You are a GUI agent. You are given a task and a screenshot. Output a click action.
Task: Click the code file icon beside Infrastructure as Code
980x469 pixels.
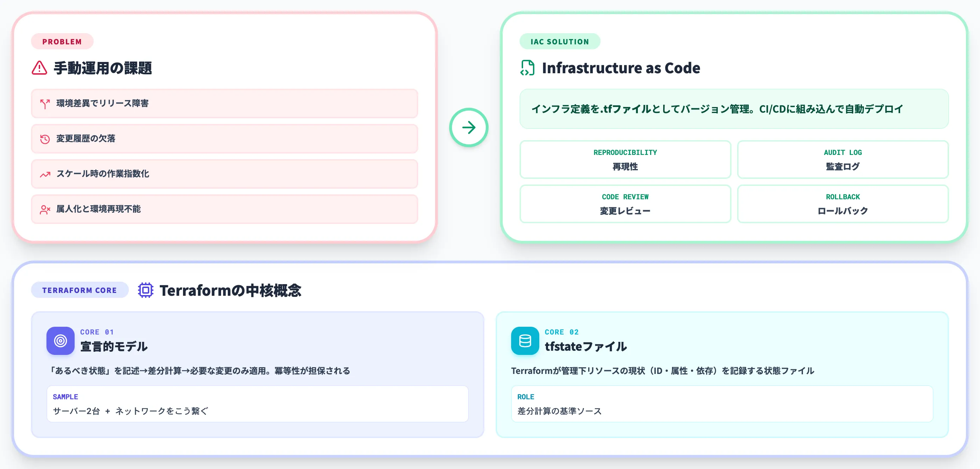(x=527, y=68)
